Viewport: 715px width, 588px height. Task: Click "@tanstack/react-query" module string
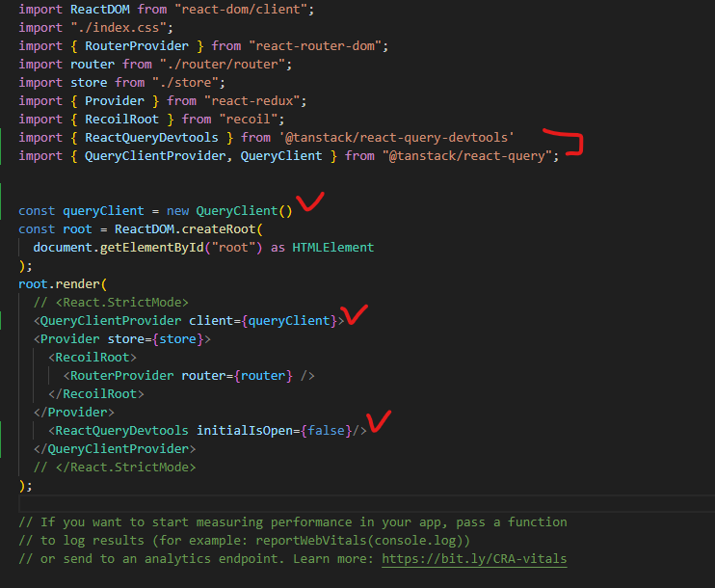[x=467, y=156]
